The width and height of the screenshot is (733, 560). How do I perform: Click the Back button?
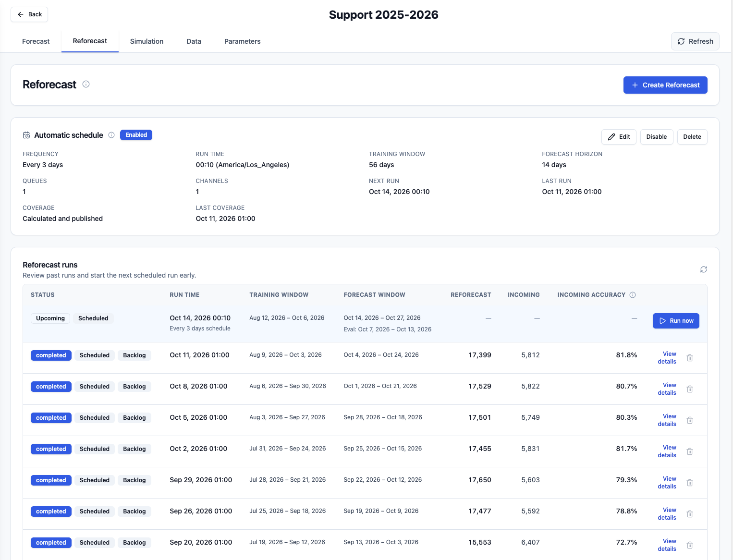29,14
